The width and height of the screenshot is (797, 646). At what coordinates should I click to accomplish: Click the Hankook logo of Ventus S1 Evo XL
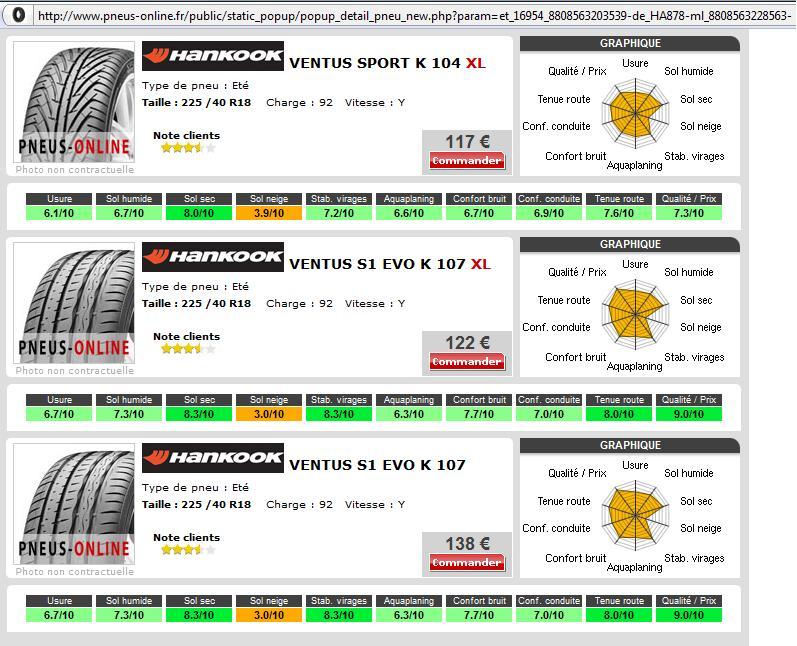tap(212, 257)
